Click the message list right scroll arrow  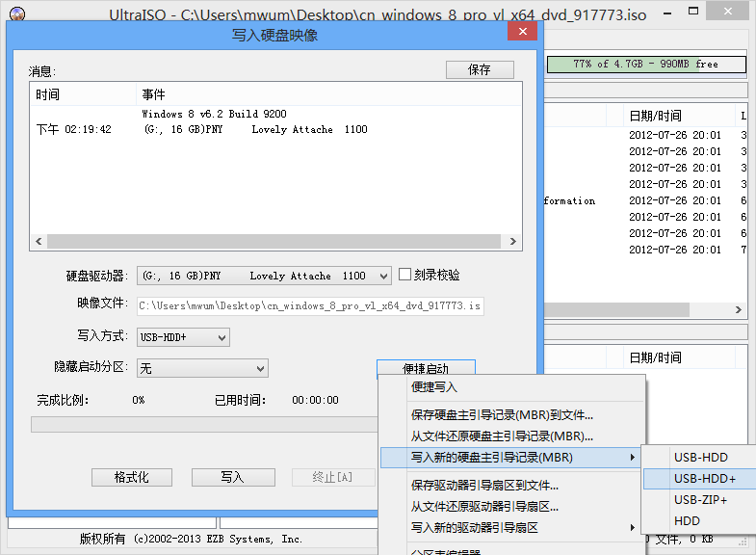(513, 241)
